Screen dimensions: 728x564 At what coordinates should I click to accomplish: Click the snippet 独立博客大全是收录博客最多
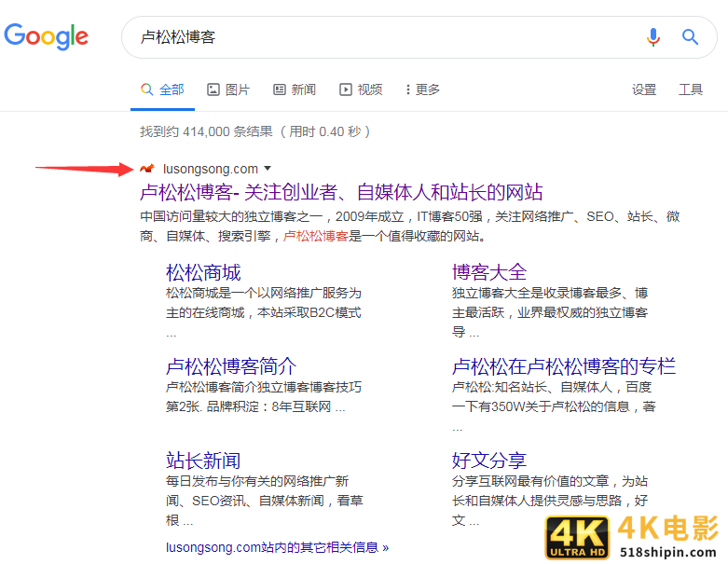point(550,312)
